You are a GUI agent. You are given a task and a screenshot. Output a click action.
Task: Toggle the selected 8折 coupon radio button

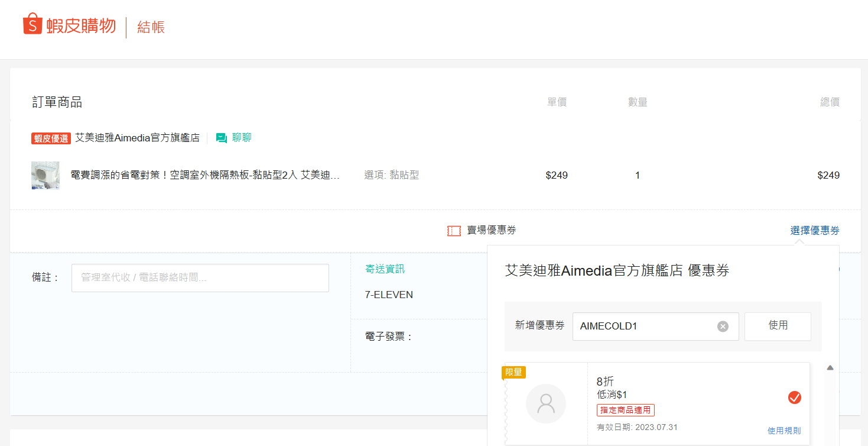click(795, 398)
